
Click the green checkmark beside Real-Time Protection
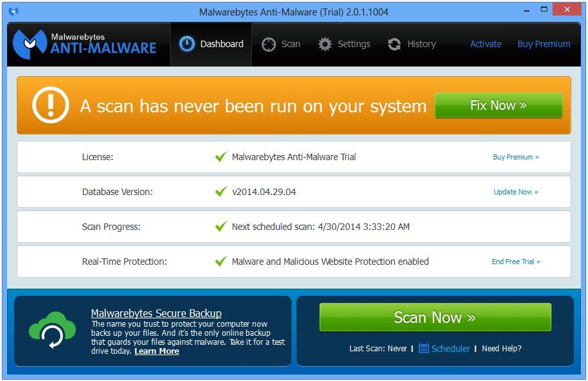pyautogui.click(x=221, y=261)
